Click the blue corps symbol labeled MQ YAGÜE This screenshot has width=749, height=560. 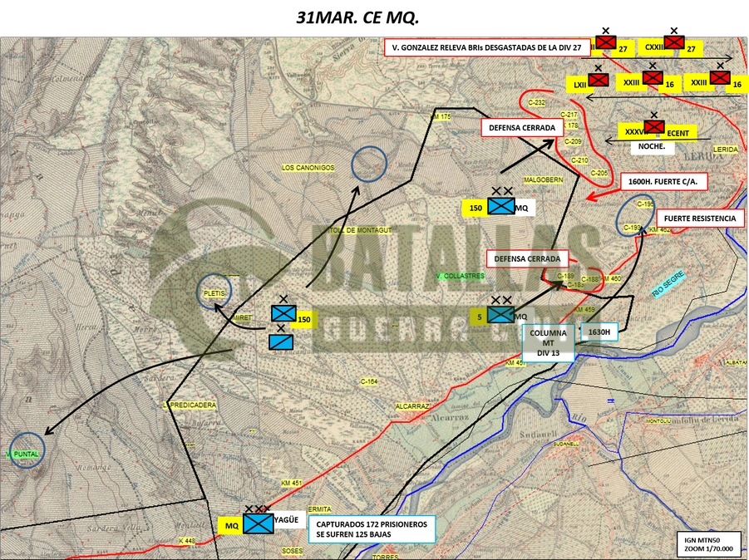tap(258, 523)
